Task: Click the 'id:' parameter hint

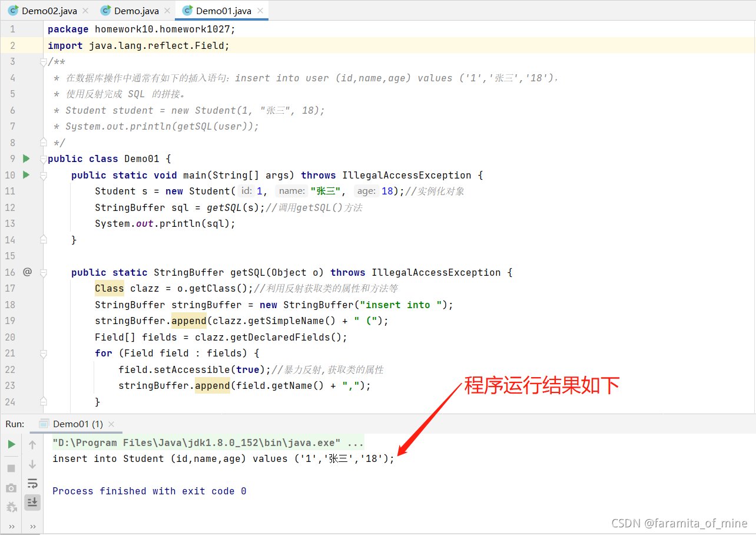Action: tap(246, 191)
